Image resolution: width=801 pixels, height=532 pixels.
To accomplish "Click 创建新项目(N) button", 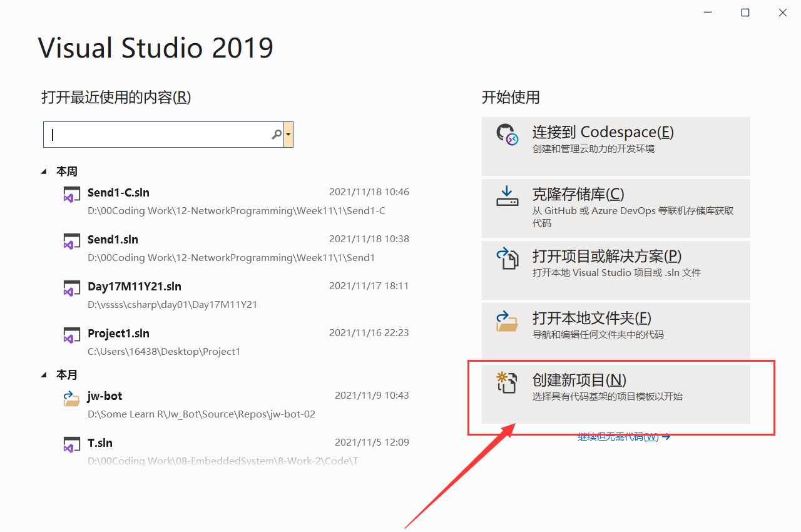I will [616, 394].
